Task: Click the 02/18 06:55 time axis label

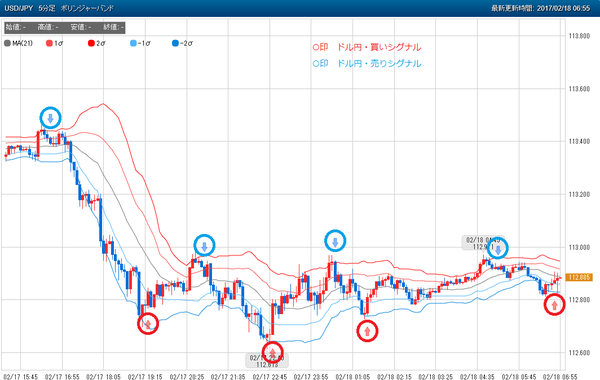Action: pyautogui.click(x=560, y=377)
